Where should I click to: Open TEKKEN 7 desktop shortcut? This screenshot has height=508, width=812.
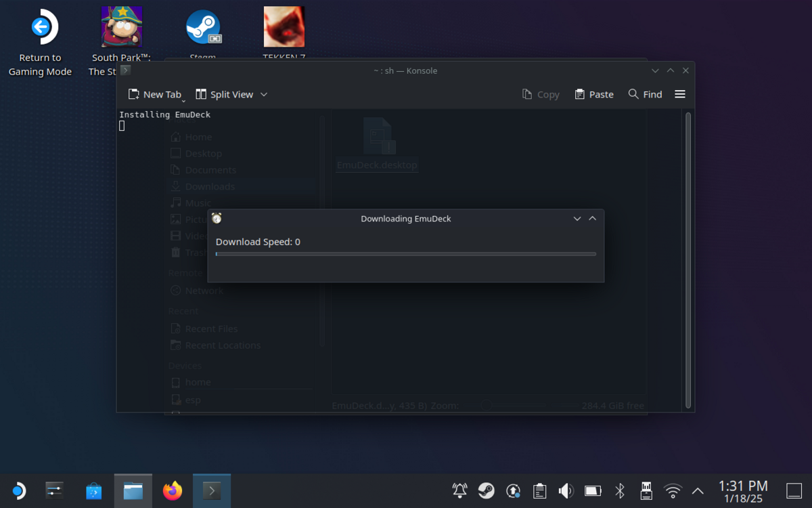[x=284, y=34]
